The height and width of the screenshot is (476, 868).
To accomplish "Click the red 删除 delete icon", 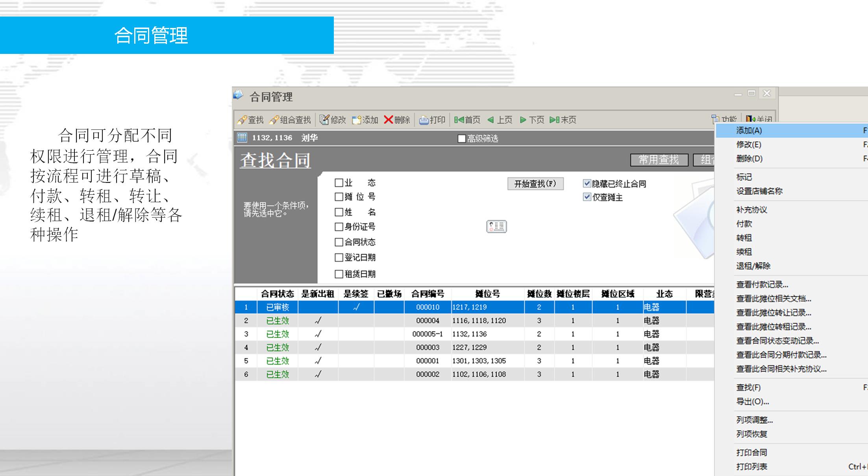I will [x=389, y=120].
